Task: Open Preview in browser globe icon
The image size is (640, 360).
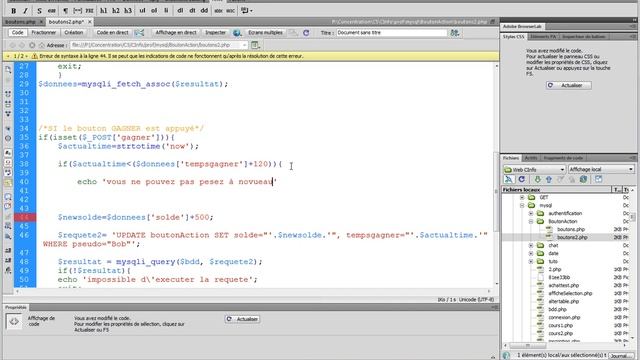Action: (237, 33)
